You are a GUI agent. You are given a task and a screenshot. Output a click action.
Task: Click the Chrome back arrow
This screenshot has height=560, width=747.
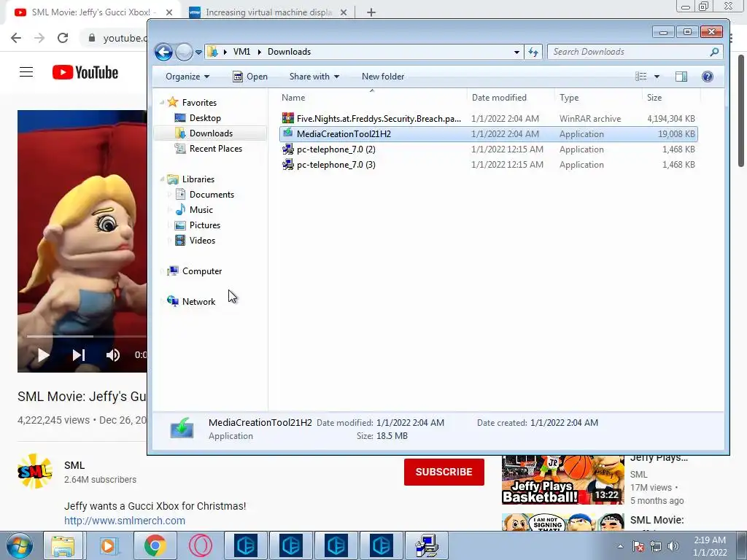point(16,38)
